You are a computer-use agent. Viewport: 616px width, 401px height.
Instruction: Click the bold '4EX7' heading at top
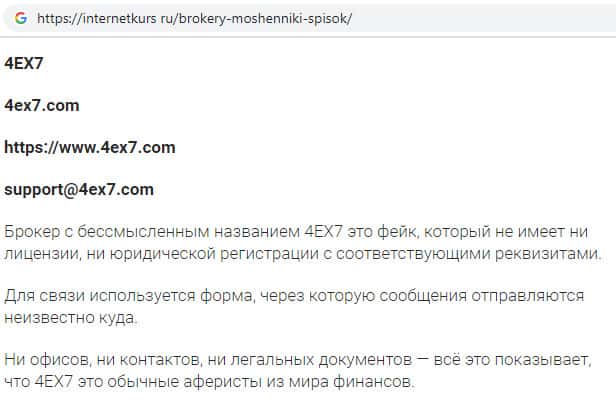coord(24,63)
